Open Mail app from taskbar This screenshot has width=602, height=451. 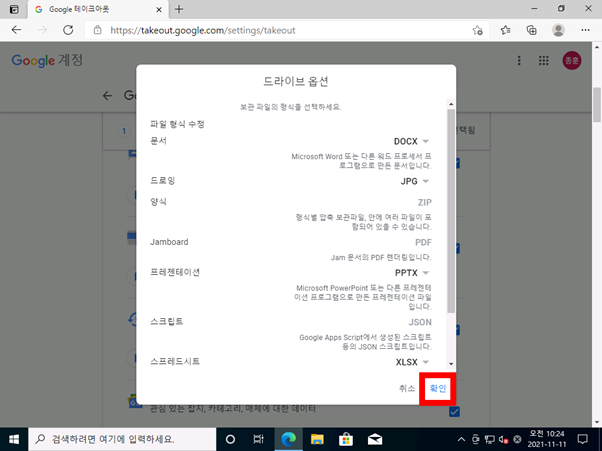click(375, 439)
